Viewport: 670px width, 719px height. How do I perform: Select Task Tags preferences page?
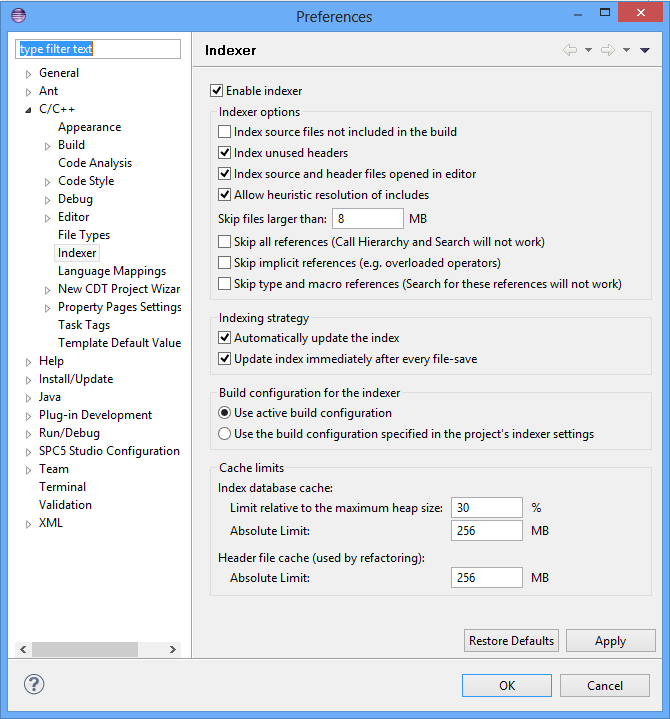point(84,325)
